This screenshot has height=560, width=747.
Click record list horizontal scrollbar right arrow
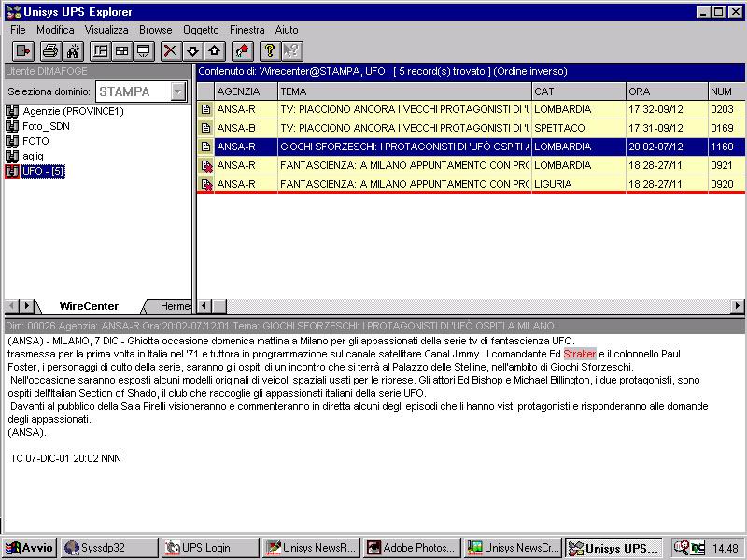pyautogui.click(x=738, y=306)
